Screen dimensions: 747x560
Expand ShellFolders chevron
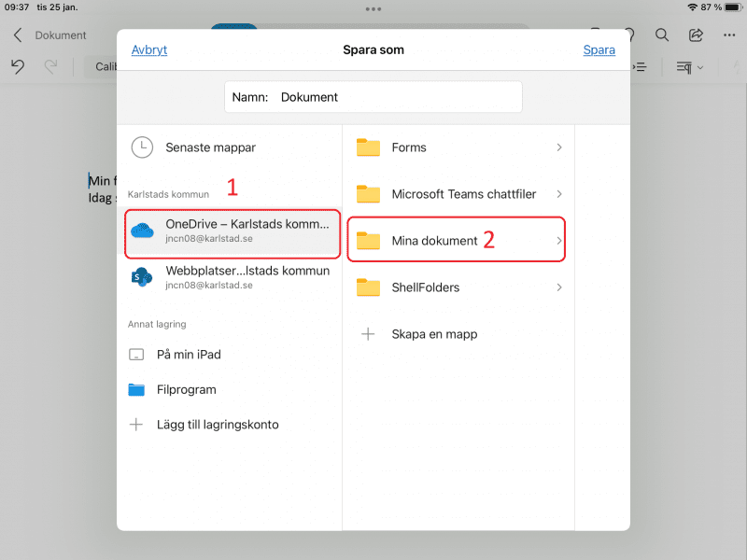click(559, 287)
